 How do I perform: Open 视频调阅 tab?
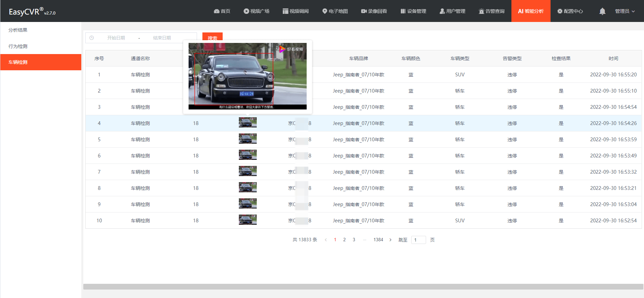point(296,11)
